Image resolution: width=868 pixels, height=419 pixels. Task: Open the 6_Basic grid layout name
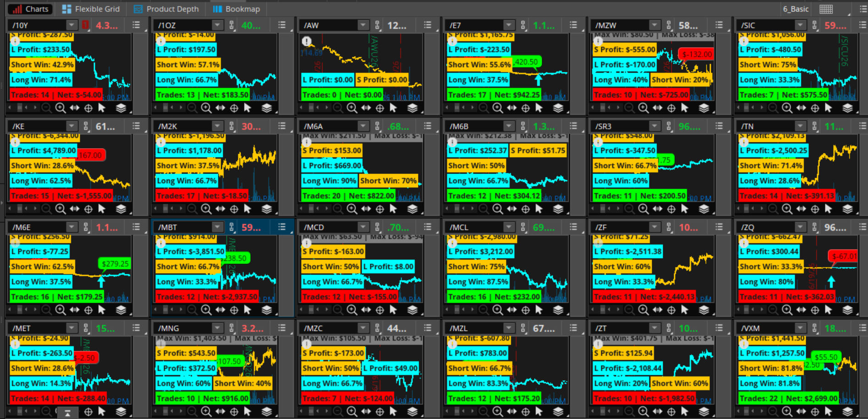point(796,9)
